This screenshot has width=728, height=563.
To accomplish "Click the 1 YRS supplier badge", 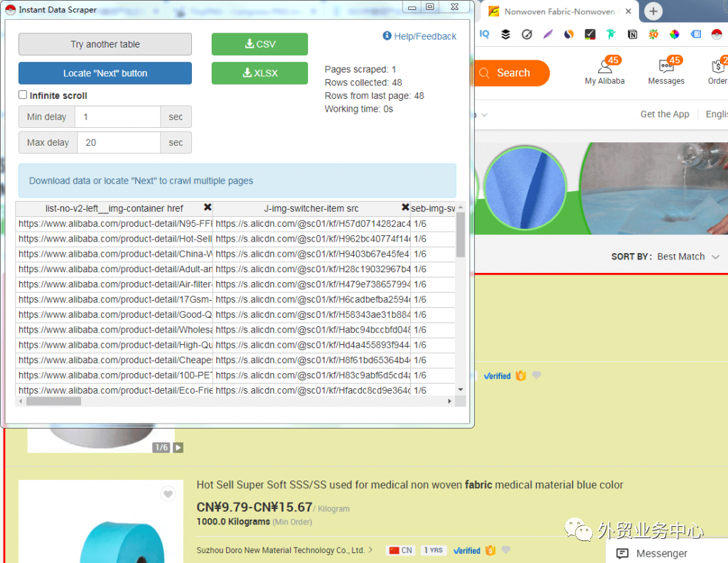I will point(433,550).
